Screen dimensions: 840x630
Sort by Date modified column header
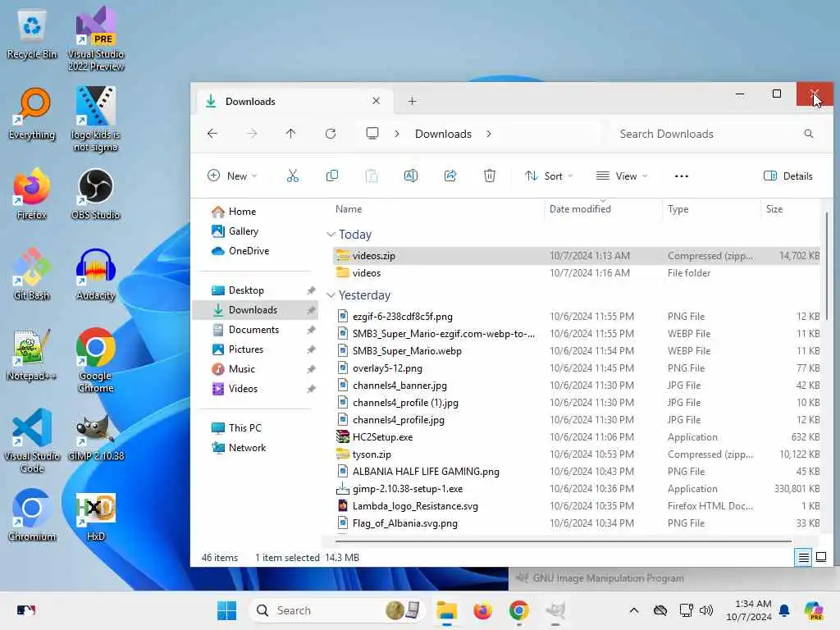(x=603, y=209)
